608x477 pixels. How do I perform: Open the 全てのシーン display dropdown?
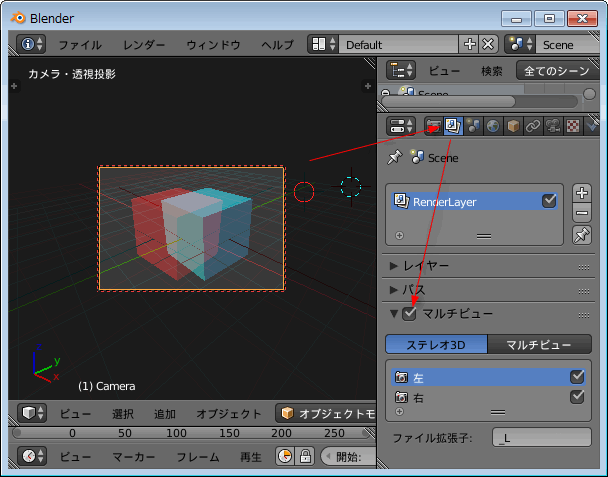[x=558, y=71]
